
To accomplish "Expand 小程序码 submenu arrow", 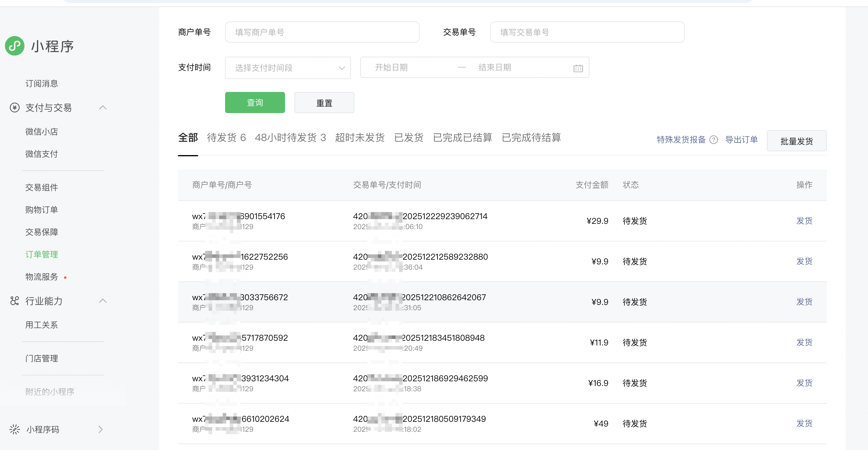I will point(100,429).
